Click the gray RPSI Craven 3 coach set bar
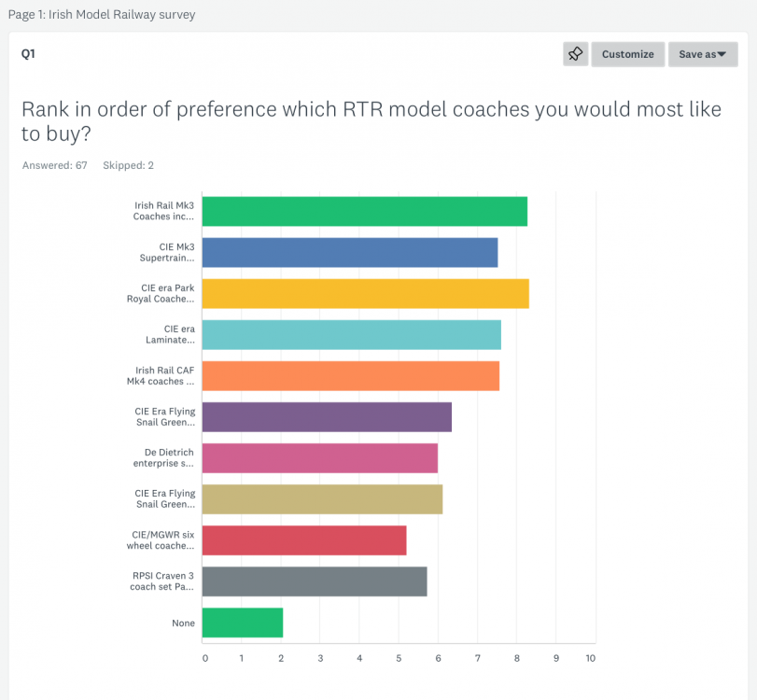The width and height of the screenshot is (757, 700). (x=314, y=581)
